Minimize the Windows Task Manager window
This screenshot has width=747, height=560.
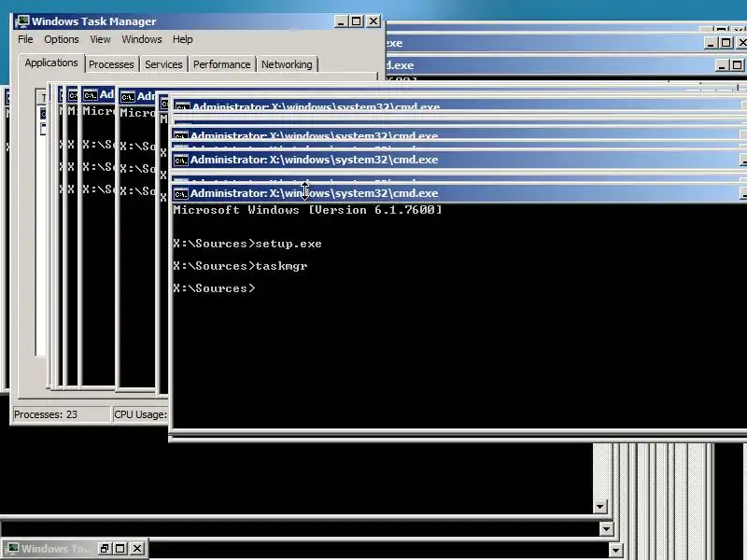pos(341,21)
